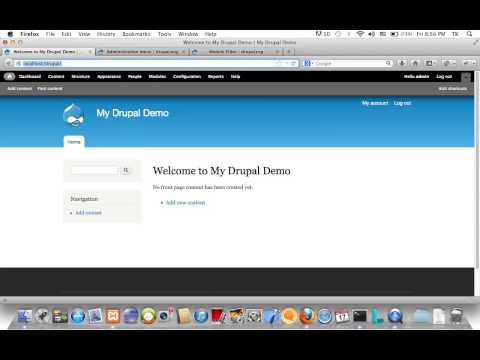Click the Add new content link
Screen dimensions: 480x360
185,203
